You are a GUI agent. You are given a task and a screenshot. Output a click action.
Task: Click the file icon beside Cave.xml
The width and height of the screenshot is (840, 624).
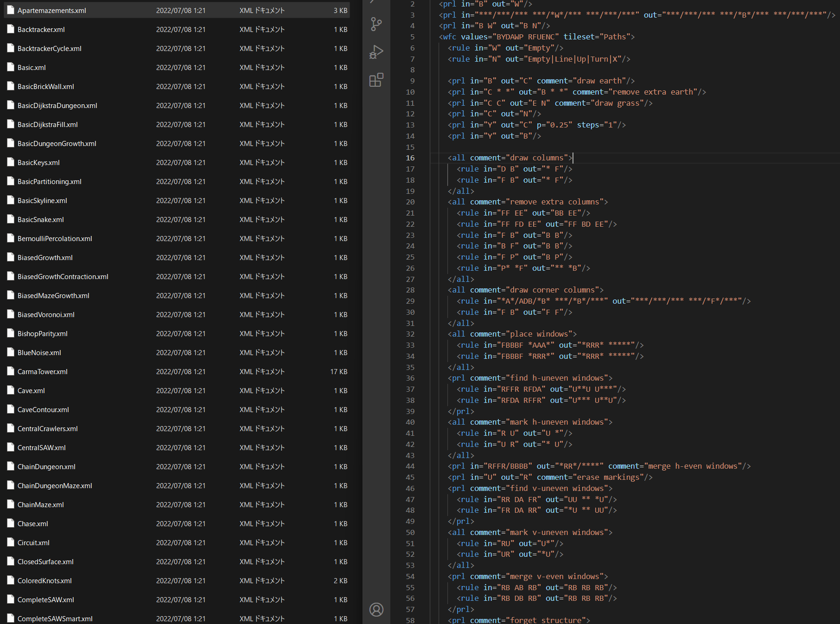point(11,390)
